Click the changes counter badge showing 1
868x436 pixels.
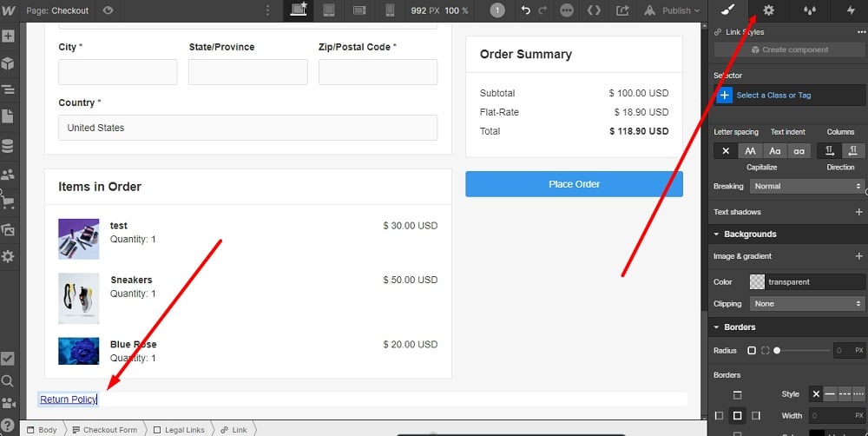(497, 10)
